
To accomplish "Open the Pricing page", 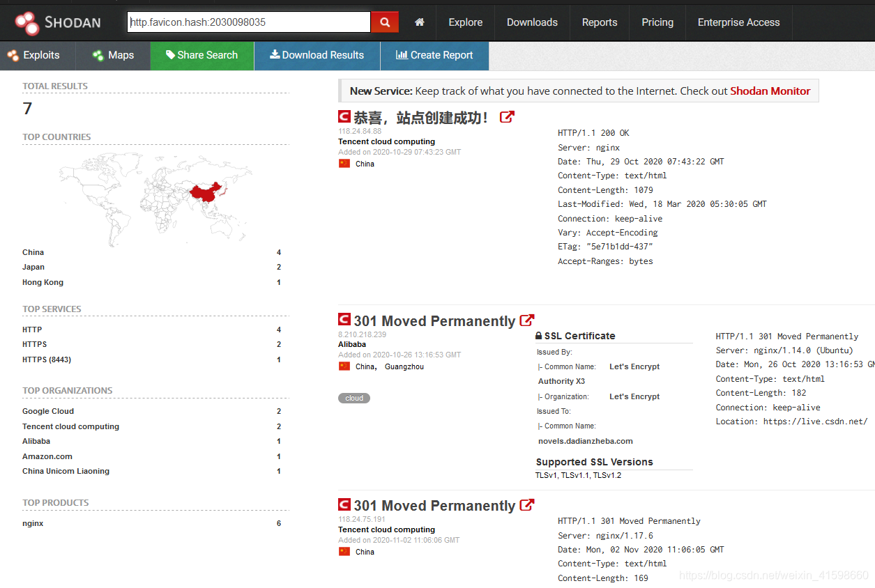I will (x=657, y=22).
